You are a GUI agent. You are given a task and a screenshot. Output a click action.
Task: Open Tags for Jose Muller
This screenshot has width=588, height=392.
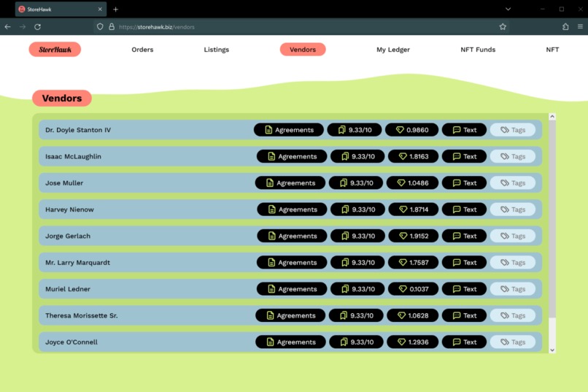point(513,183)
